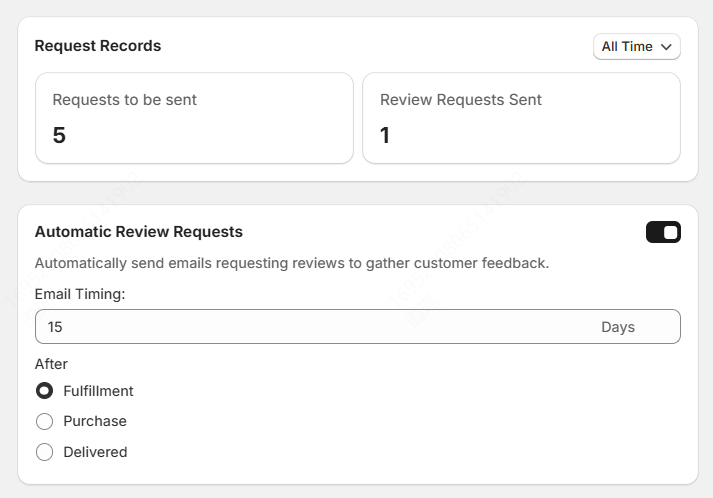The width and height of the screenshot is (713, 498).
Task: Choose the Fulfillment option label text
Action: (x=98, y=391)
